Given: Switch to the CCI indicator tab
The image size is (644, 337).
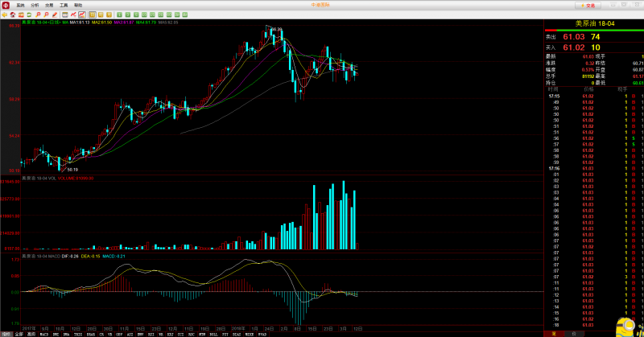Looking at the screenshot, I should [180, 334].
